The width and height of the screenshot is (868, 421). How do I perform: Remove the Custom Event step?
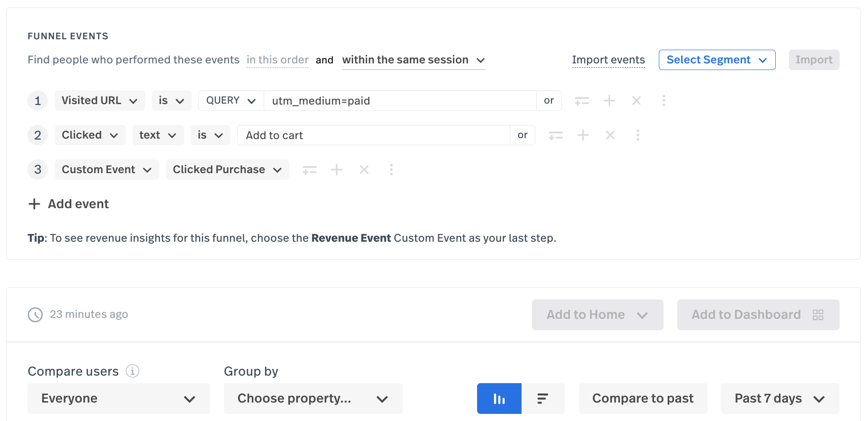(364, 170)
